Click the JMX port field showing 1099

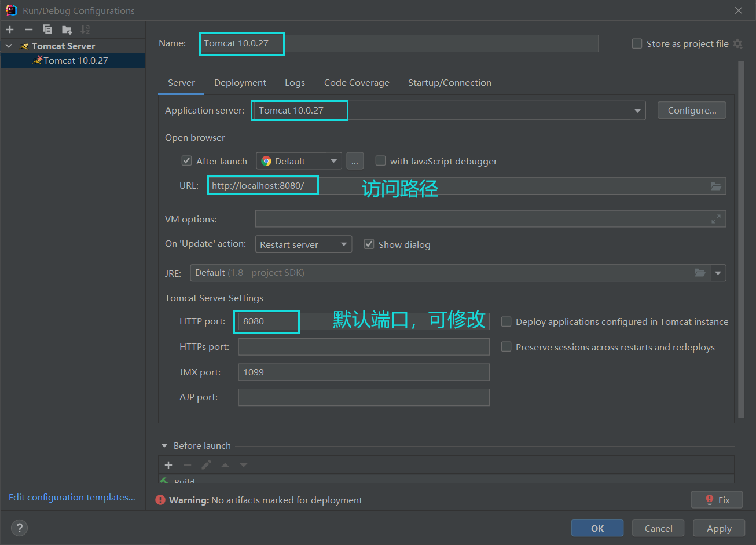click(364, 372)
